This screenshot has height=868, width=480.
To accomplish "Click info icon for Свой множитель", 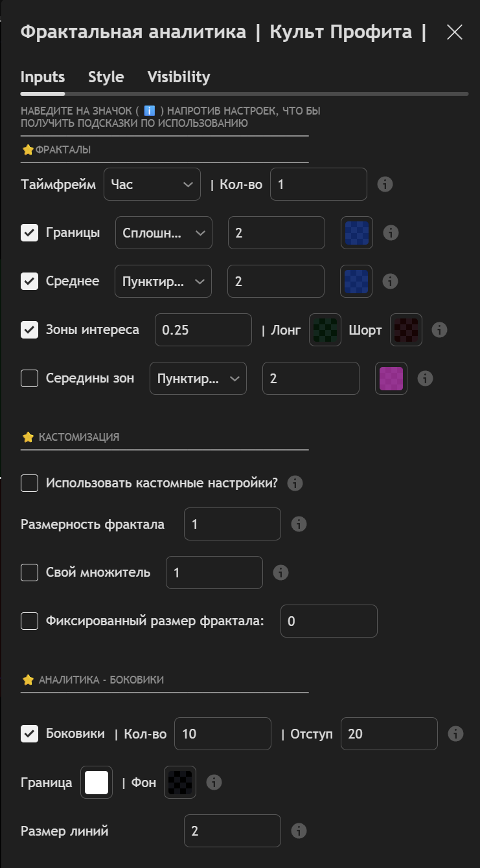I will click(280, 572).
